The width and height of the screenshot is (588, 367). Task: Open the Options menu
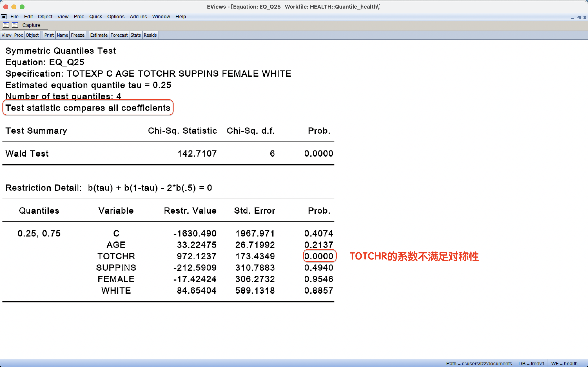pos(116,17)
